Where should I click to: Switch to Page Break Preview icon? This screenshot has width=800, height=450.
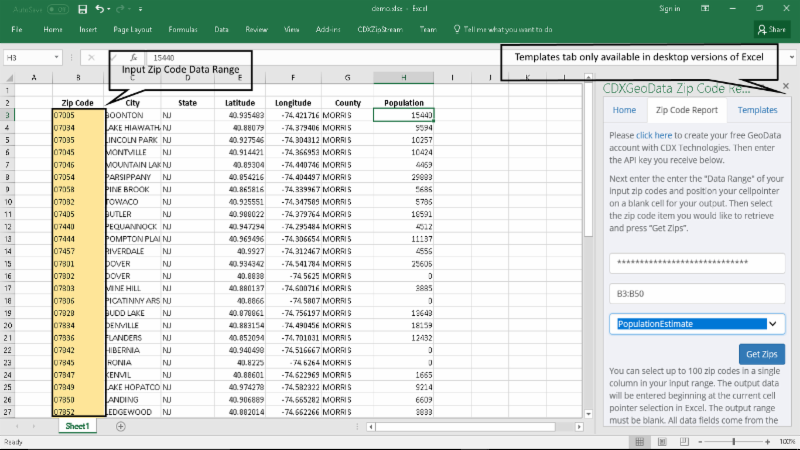point(684,442)
